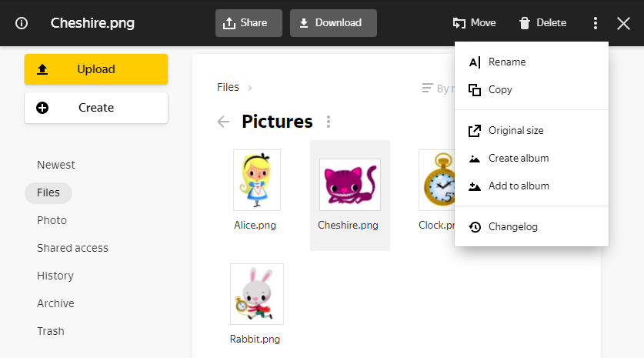Open Photo section in sidebar
The height and width of the screenshot is (358, 644).
click(52, 220)
